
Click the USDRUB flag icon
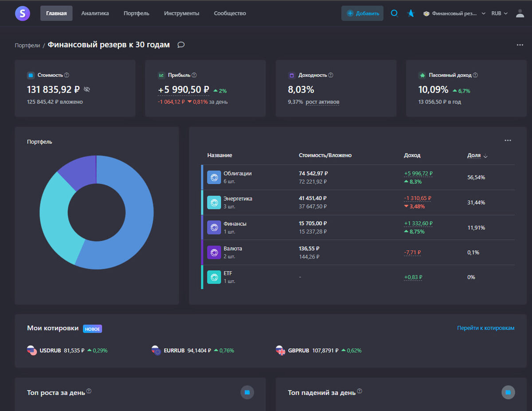32,350
